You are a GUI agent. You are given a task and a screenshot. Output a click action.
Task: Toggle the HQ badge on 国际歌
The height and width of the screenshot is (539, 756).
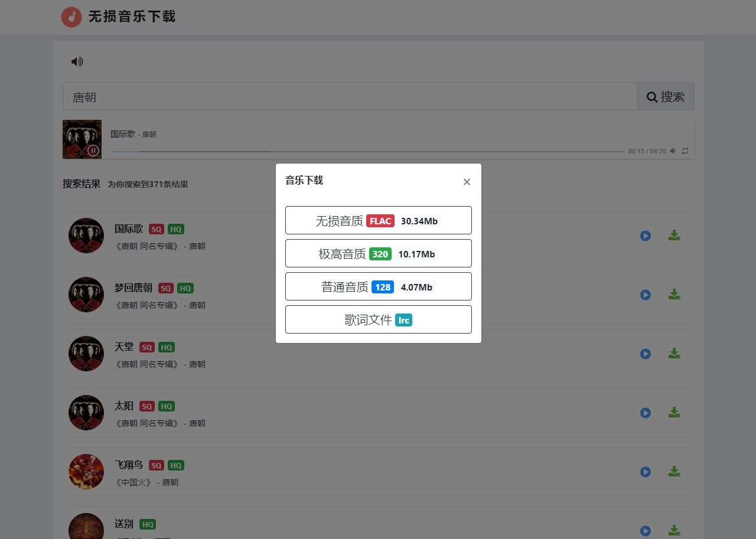(x=175, y=229)
